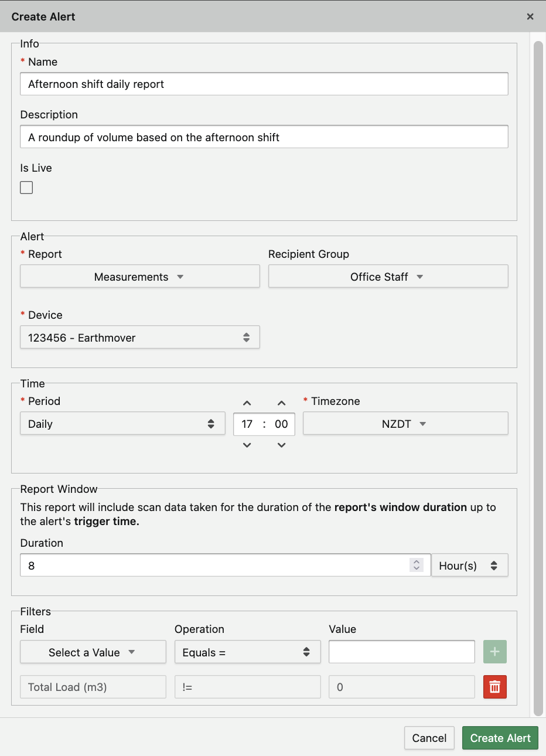Open the filter Field Select a Value dropdown
Viewport: 546px width, 756px height.
point(93,652)
